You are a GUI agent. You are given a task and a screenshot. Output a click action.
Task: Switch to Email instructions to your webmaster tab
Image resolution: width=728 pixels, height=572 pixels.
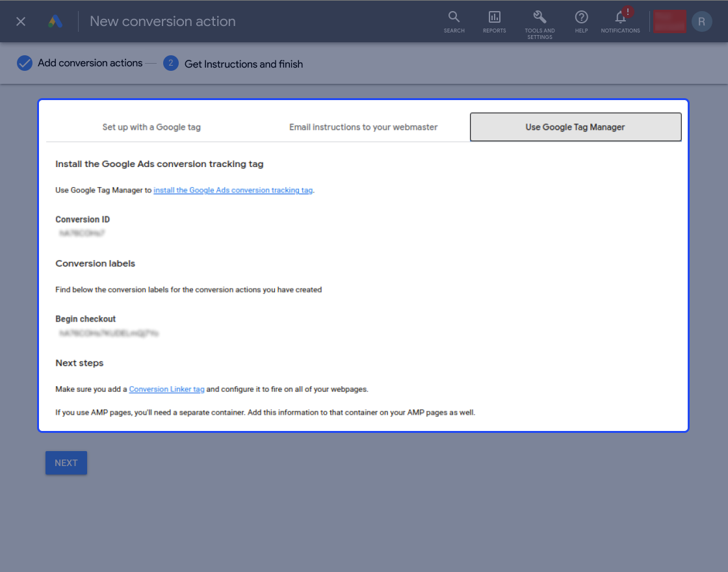point(363,127)
